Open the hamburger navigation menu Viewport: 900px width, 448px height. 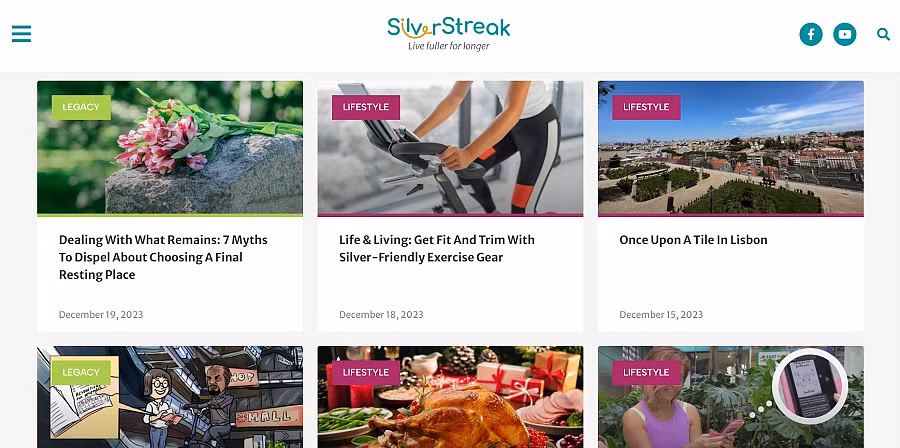21,34
